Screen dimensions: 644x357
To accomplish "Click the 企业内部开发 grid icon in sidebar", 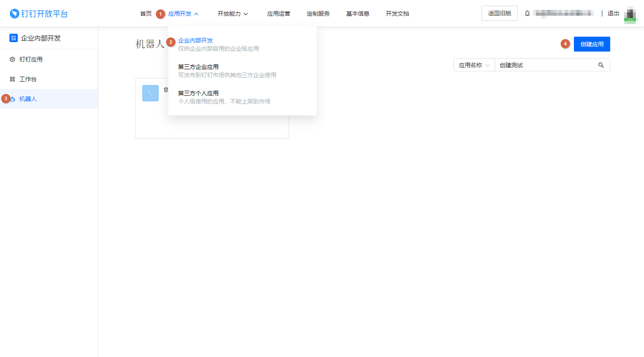I will click(14, 38).
